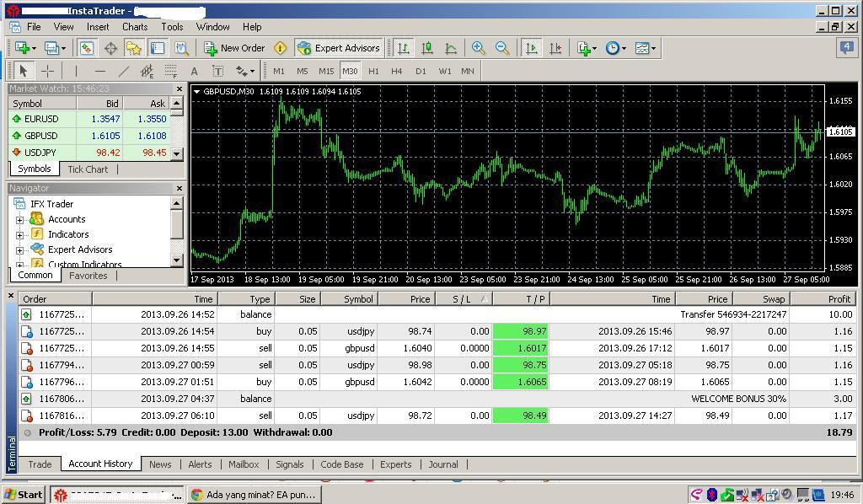Switch chart to candlesticks
The height and width of the screenshot is (504, 863).
427,48
